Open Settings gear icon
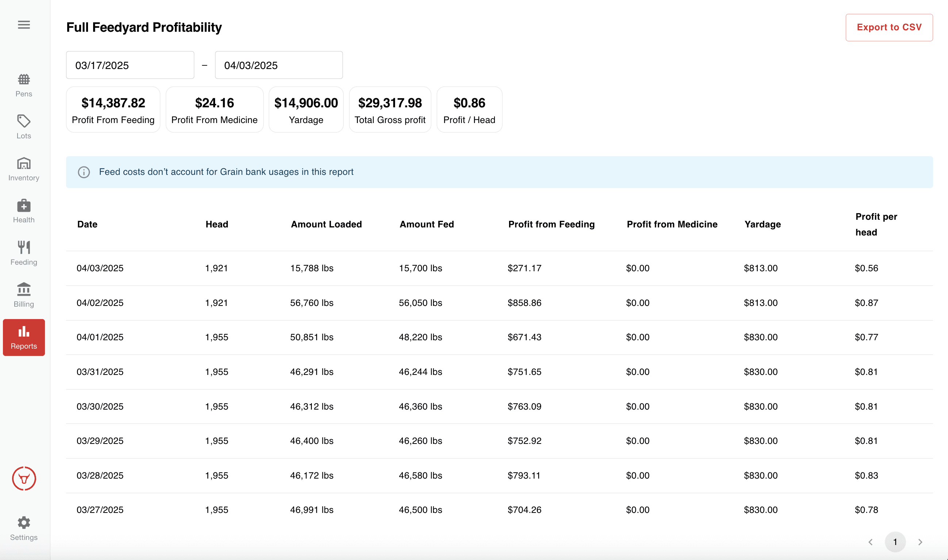 24,523
